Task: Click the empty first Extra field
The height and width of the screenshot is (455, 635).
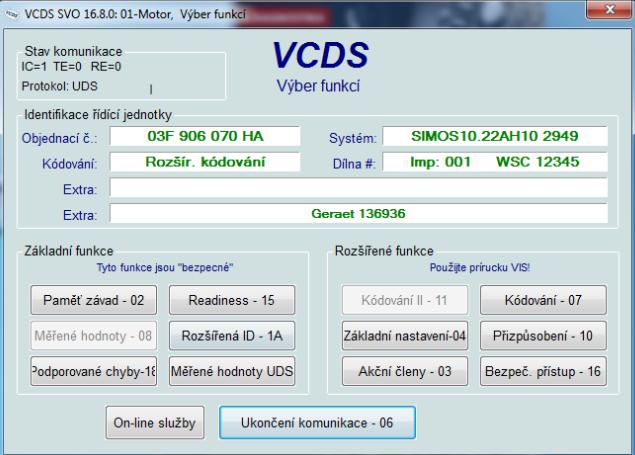Action: (x=358, y=188)
